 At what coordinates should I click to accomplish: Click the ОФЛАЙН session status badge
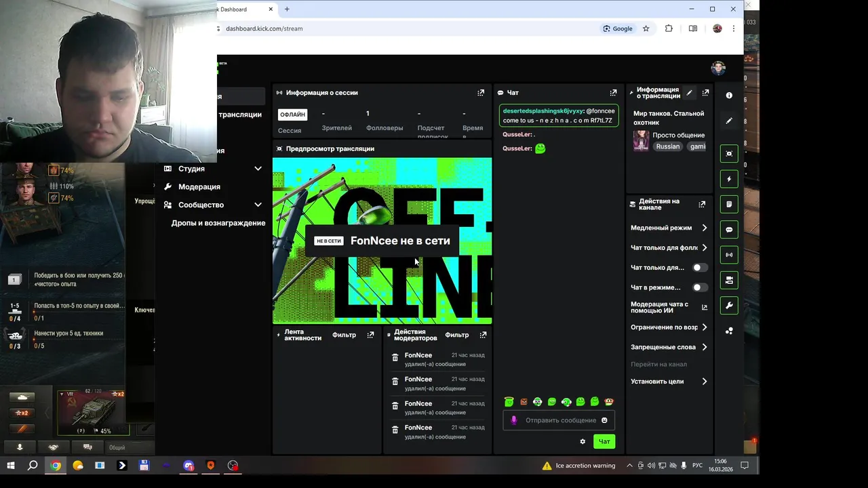pyautogui.click(x=292, y=115)
